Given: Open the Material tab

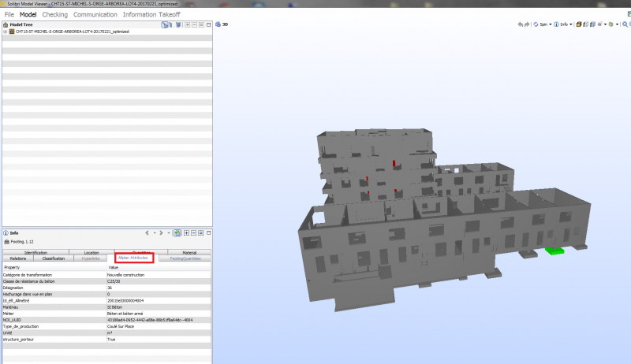Looking at the screenshot, I should point(189,252).
